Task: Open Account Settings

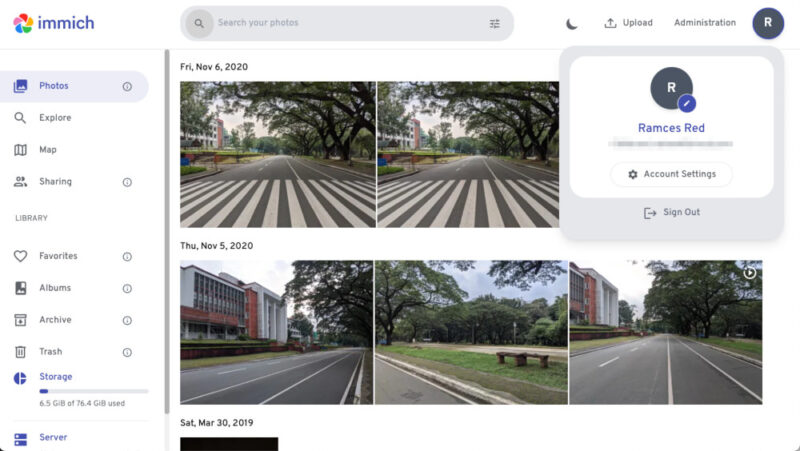Action: (x=671, y=174)
